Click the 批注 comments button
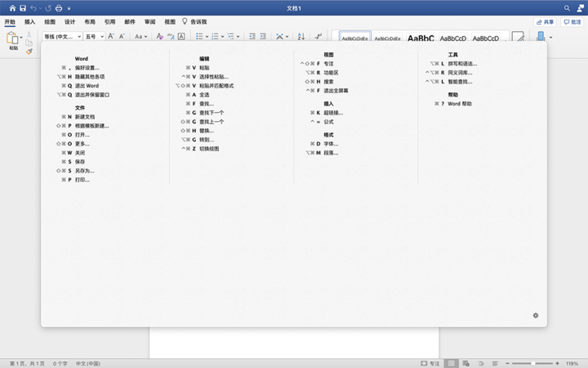588x368 pixels. point(572,22)
